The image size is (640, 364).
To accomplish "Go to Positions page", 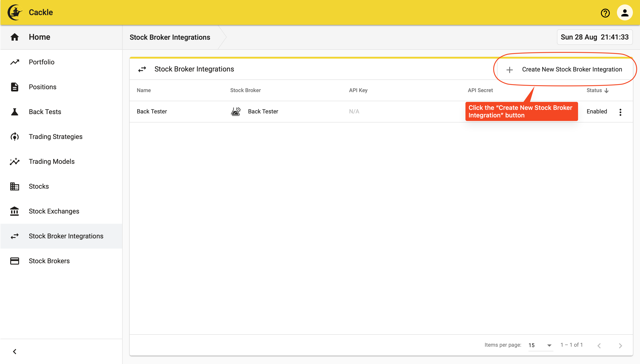I will pos(61,87).
